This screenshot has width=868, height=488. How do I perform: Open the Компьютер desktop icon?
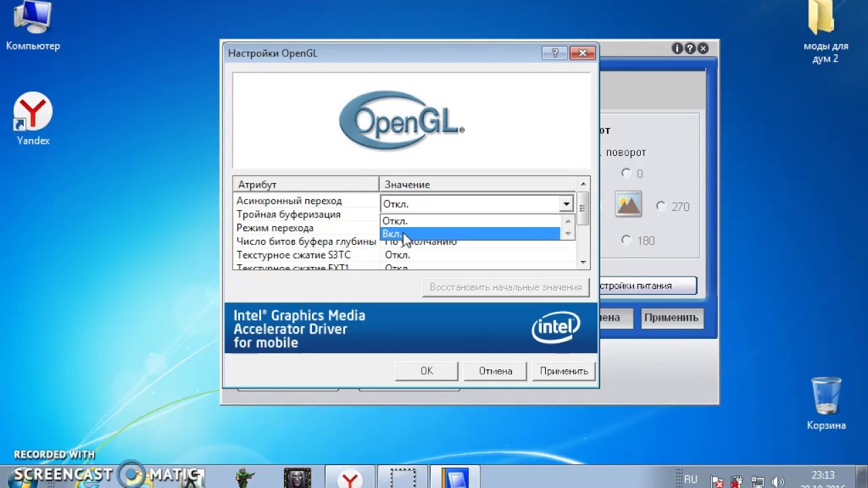point(33,27)
